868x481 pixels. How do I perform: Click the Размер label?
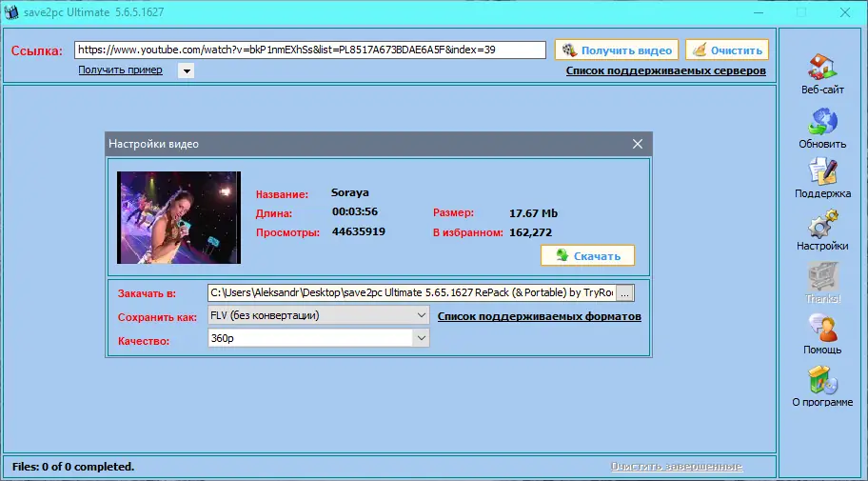click(453, 212)
